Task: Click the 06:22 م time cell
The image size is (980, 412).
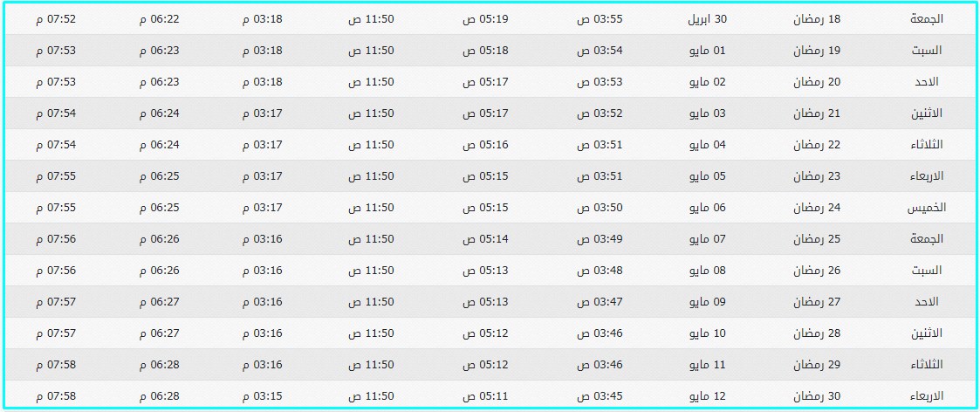Action: pyautogui.click(x=159, y=18)
